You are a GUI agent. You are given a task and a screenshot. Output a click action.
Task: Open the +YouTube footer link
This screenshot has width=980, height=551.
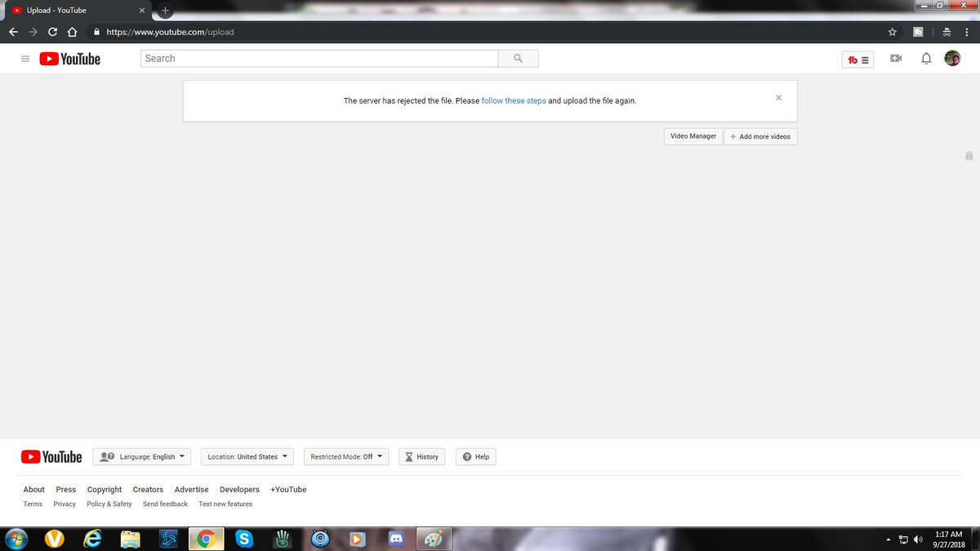tap(288, 490)
